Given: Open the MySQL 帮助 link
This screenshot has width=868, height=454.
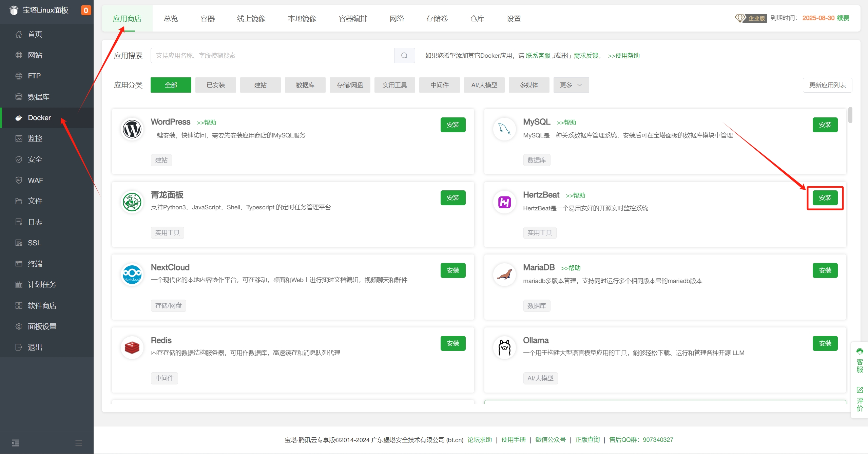Looking at the screenshot, I should tap(566, 122).
